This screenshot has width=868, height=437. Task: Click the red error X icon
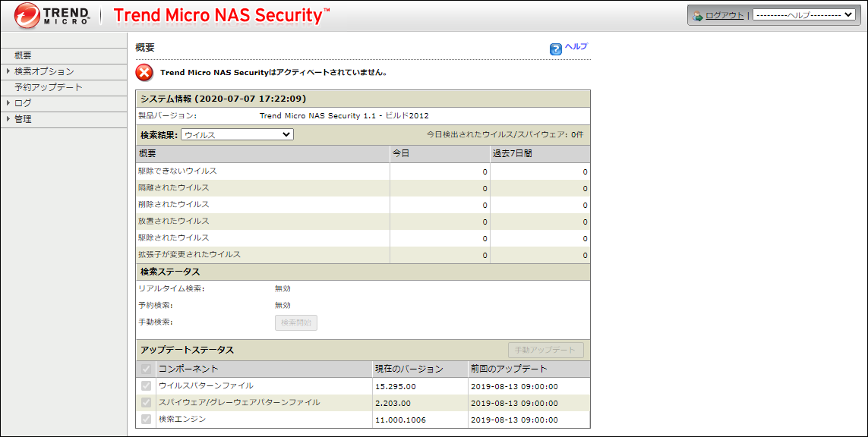(x=144, y=73)
